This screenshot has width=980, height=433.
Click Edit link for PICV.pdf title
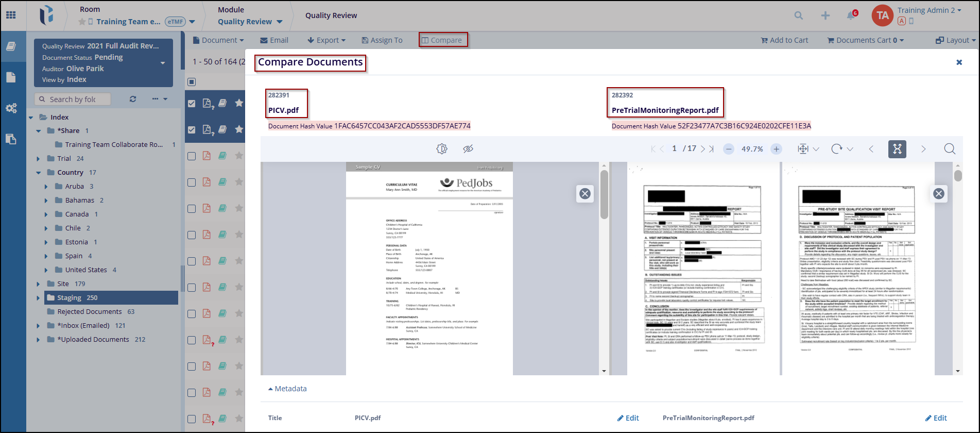[x=628, y=418]
